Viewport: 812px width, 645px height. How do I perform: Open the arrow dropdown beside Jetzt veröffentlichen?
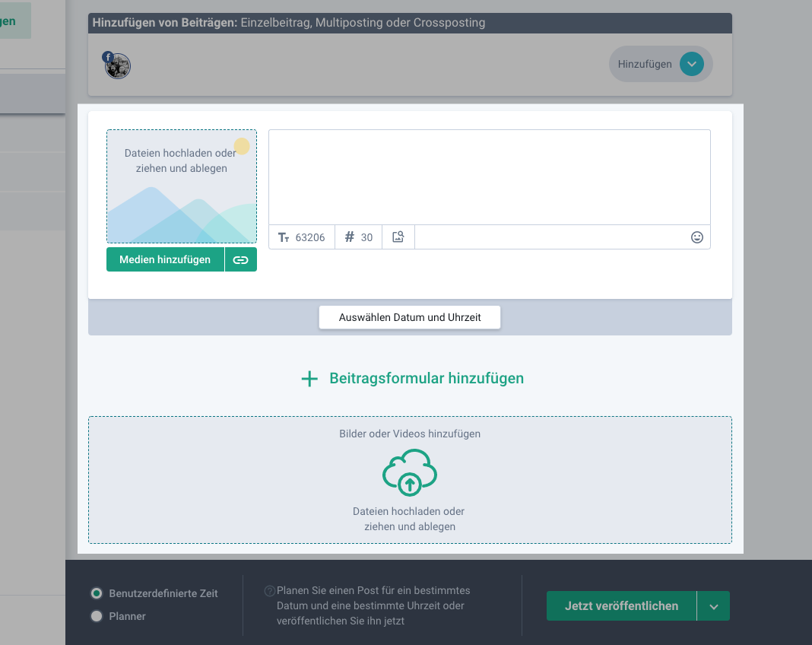coord(713,606)
